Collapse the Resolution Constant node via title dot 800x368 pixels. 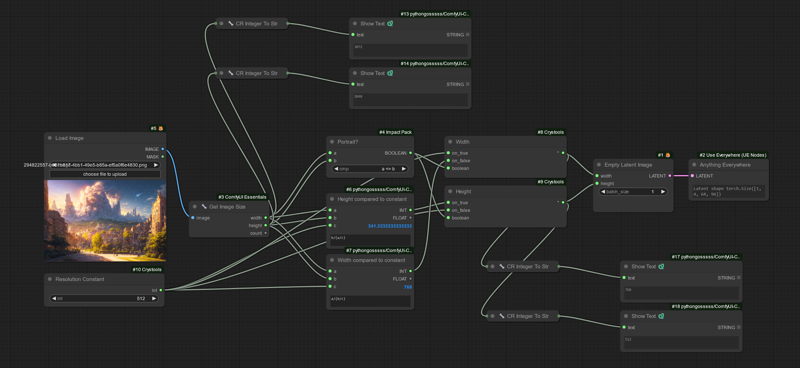point(50,279)
